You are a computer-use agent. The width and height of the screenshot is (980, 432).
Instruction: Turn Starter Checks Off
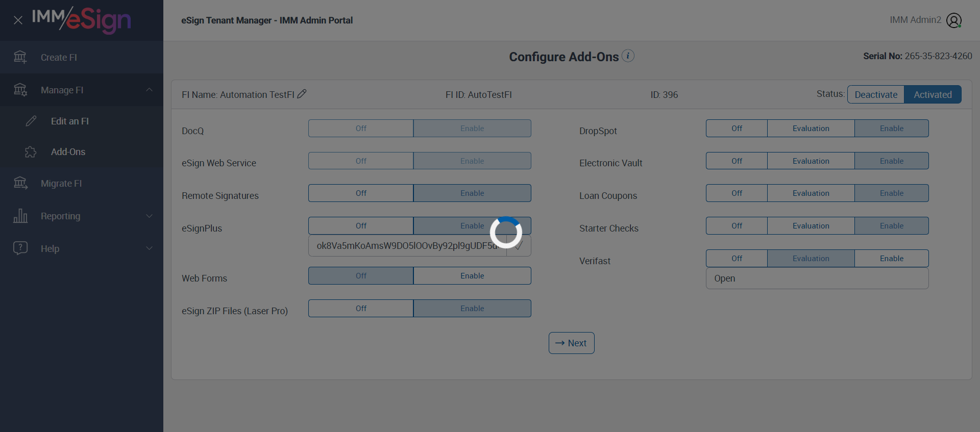(x=737, y=226)
